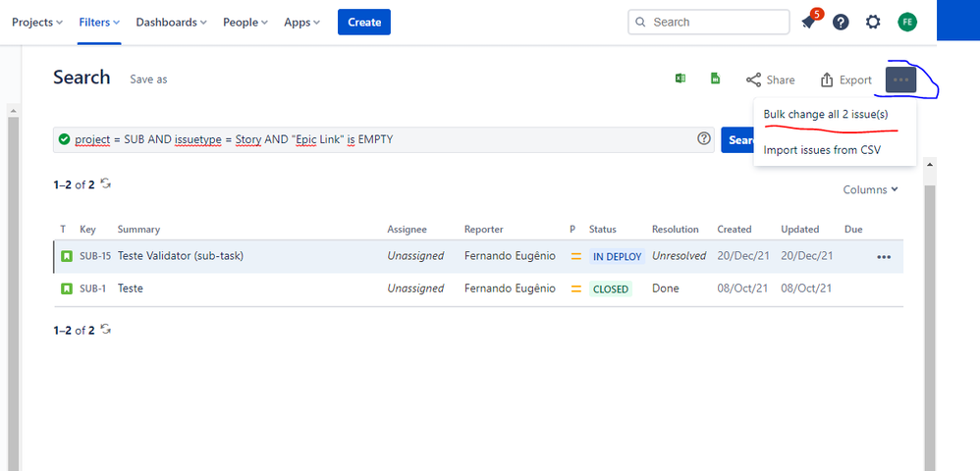
Task: Expand the Apps dropdown menu
Action: pyautogui.click(x=301, y=23)
